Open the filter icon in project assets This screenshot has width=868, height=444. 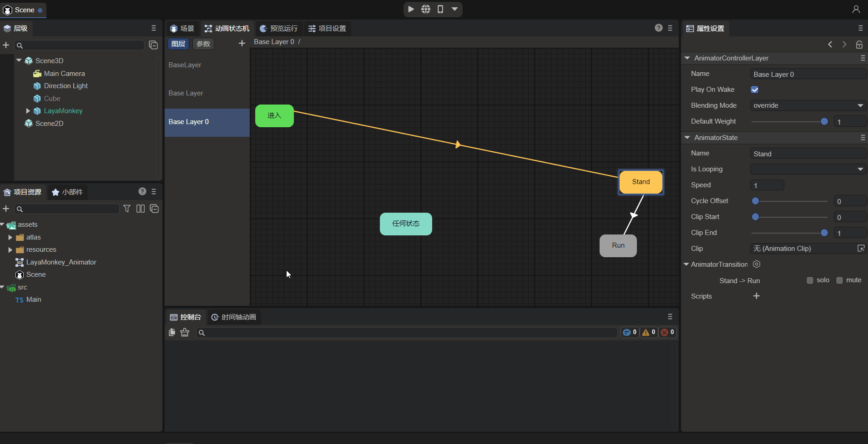(127, 209)
